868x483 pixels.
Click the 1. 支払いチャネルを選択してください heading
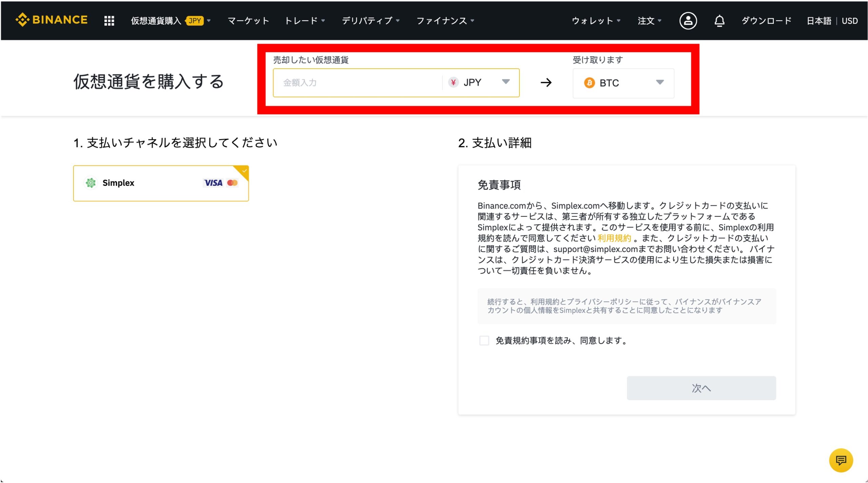[x=176, y=143]
